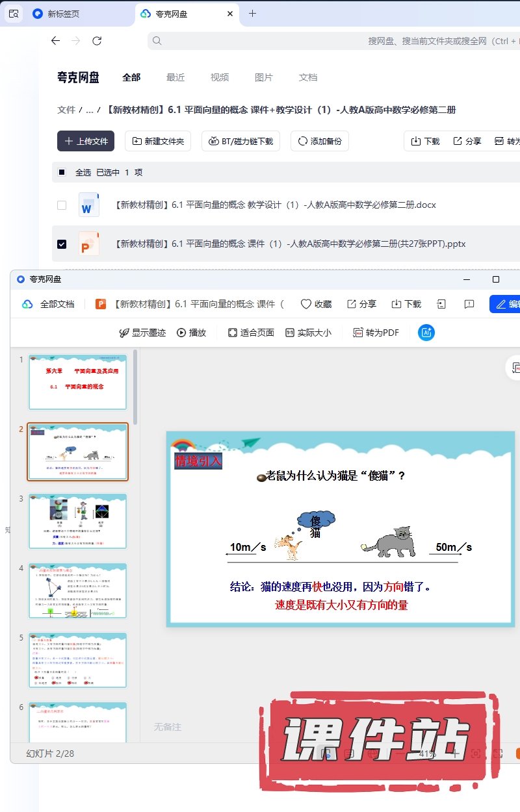Switch to the 图片 tab
The width and height of the screenshot is (520, 812).
[x=264, y=77]
